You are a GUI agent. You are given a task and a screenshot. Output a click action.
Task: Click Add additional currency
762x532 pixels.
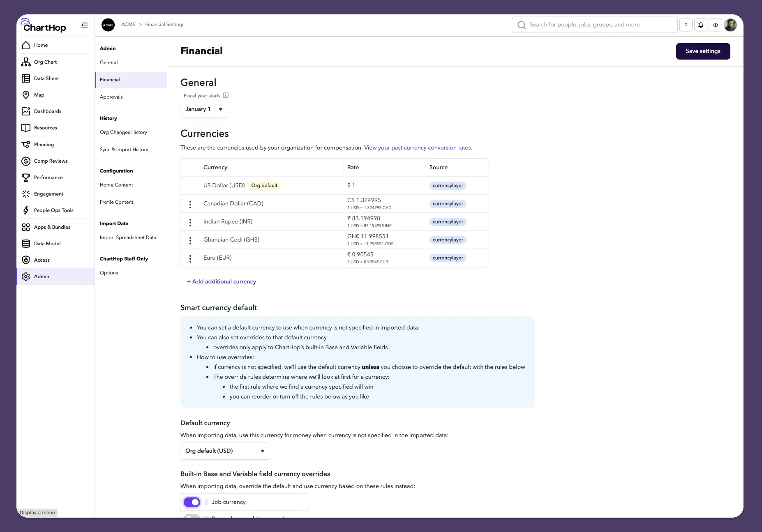click(x=222, y=281)
